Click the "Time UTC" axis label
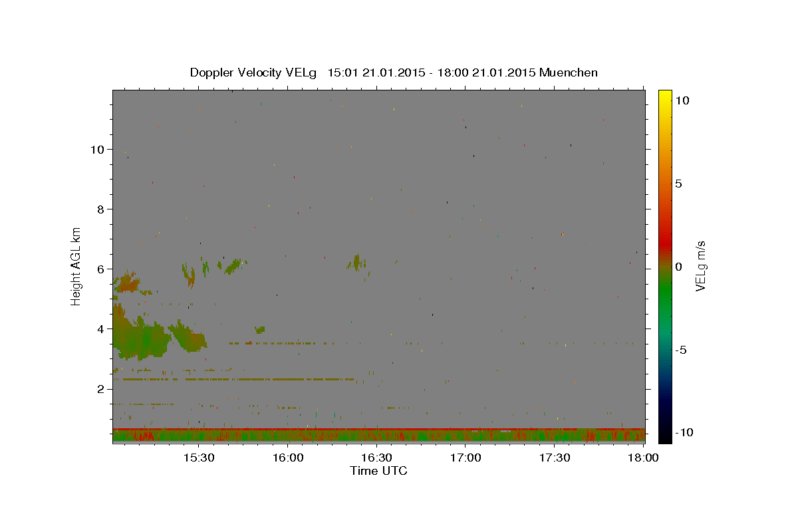This screenshot has height=532, width=798. 378,471
